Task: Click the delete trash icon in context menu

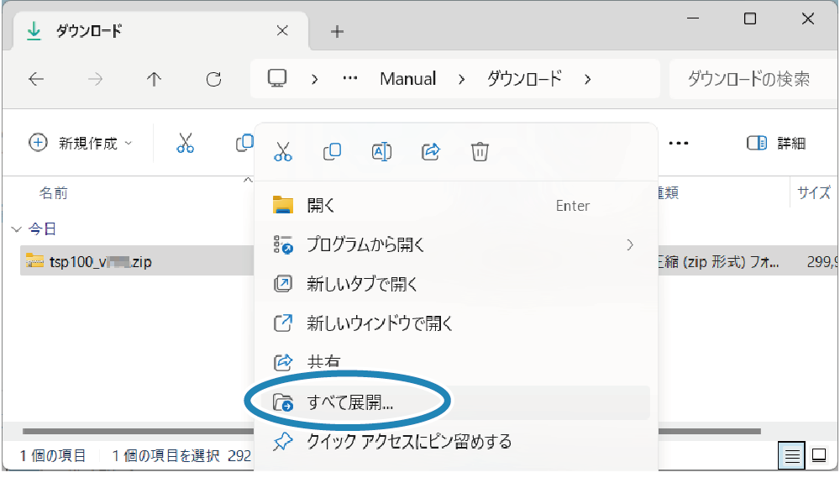Action: click(480, 151)
